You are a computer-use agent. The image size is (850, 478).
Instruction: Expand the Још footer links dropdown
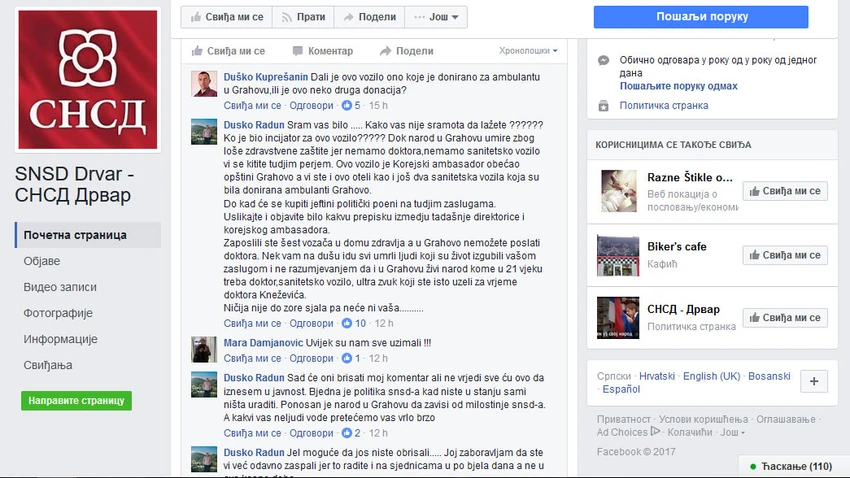pos(732,432)
